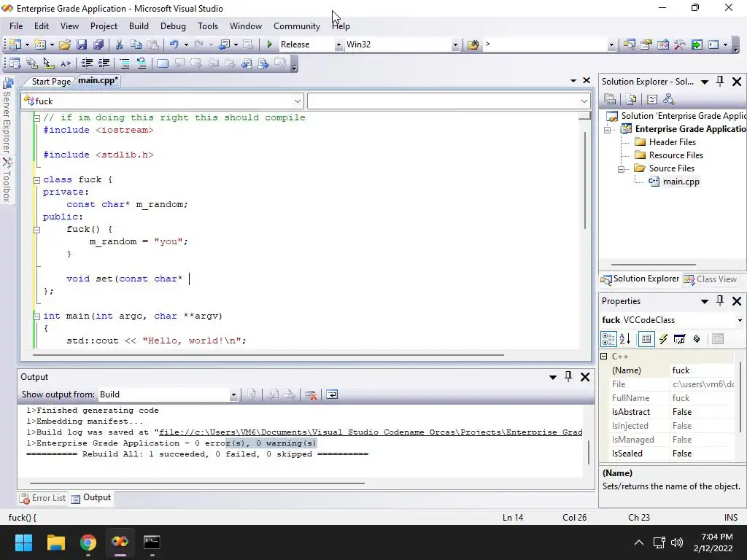Toggle Word Wrap in Output window

pyautogui.click(x=332, y=394)
